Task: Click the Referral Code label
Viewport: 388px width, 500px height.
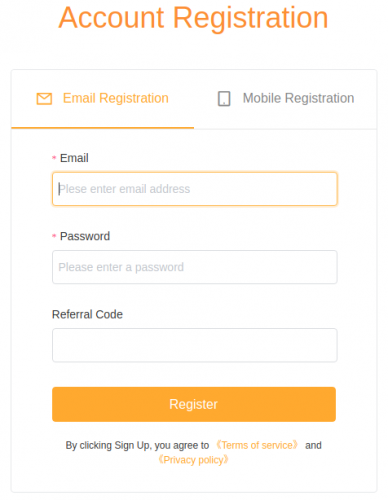Action: click(87, 314)
